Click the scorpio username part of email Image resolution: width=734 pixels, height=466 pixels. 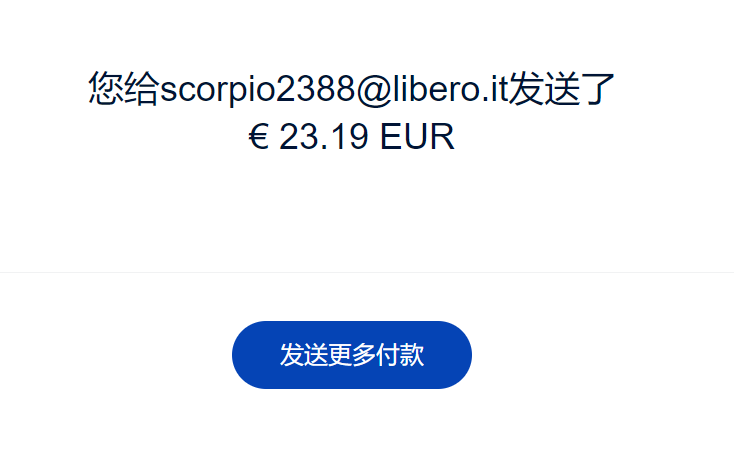click(x=218, y=89)
